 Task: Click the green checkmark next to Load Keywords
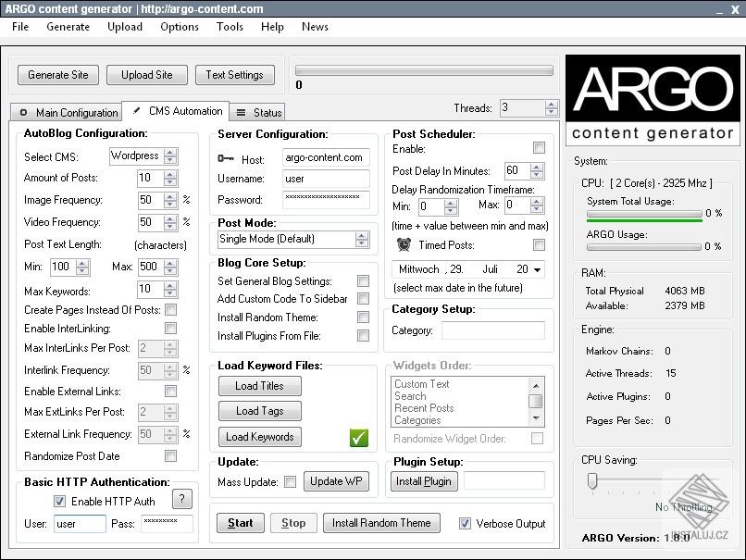[x=359, y=437]
